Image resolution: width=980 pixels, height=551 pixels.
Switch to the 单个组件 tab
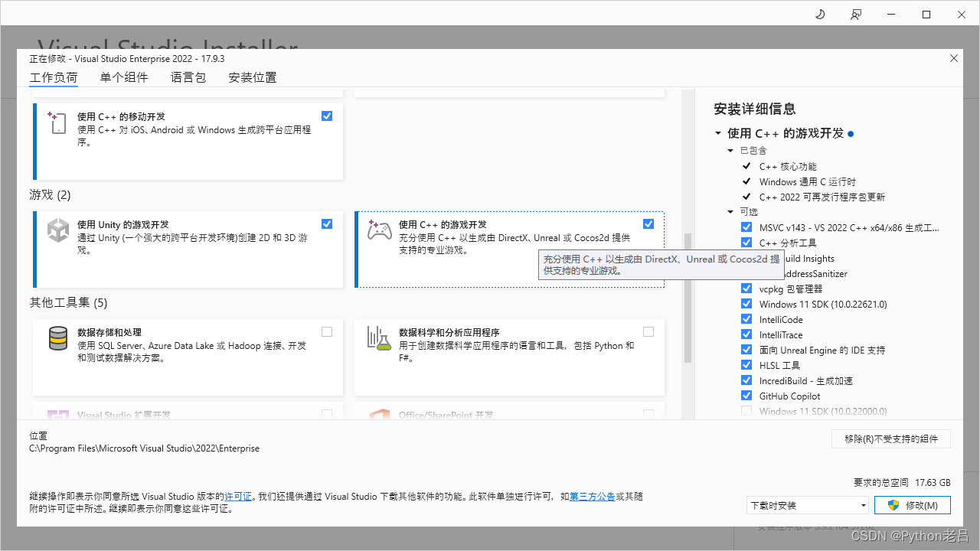(x=124, y=77)
